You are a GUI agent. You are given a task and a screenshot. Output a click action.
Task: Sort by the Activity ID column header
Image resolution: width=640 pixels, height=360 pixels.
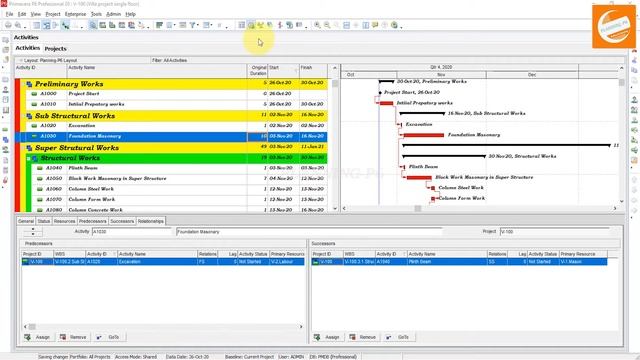click(41, 71)
